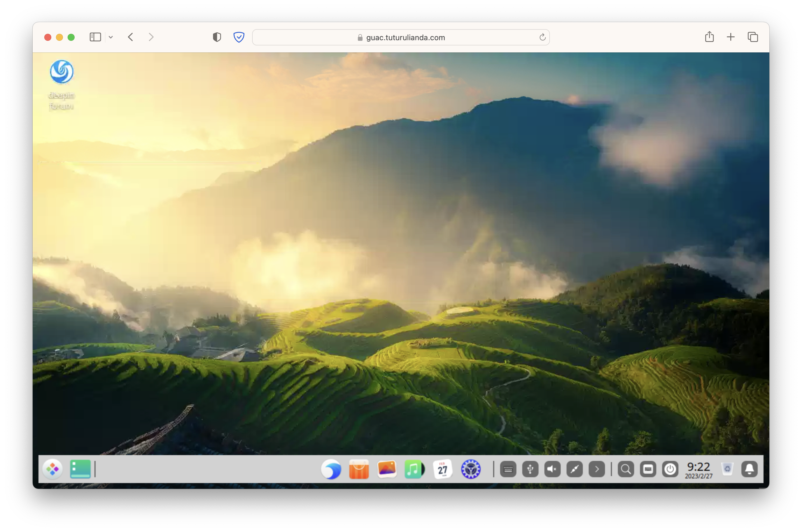
Task: Reload the page with refresh icon
Action: pos(542,37)
